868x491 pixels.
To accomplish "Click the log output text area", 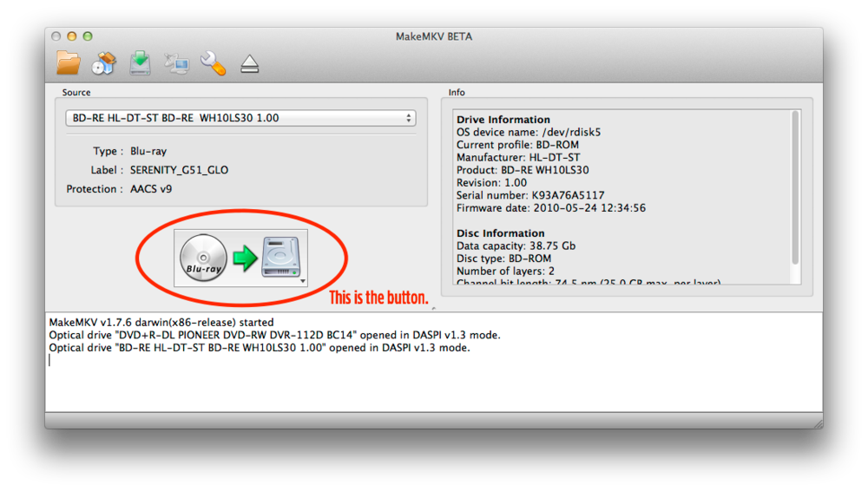I will click(434, 362).
